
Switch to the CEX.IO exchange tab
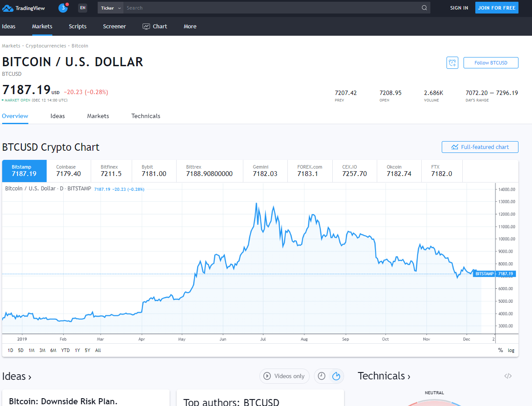pyautogui.click(x=355, y=171)
